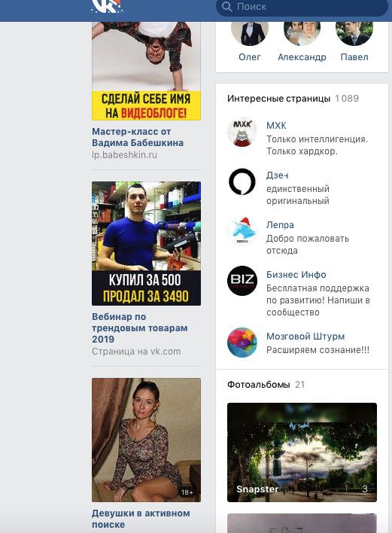Open the Девушки в активном поиске link
The height and width of the screenshot is (533, 392).
tap(141, 519)
